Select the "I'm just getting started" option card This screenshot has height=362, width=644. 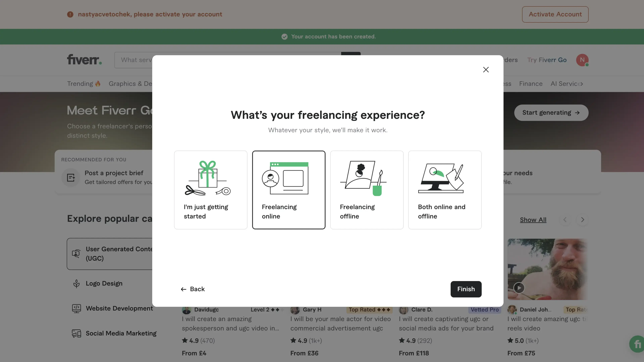pos(210,190)
